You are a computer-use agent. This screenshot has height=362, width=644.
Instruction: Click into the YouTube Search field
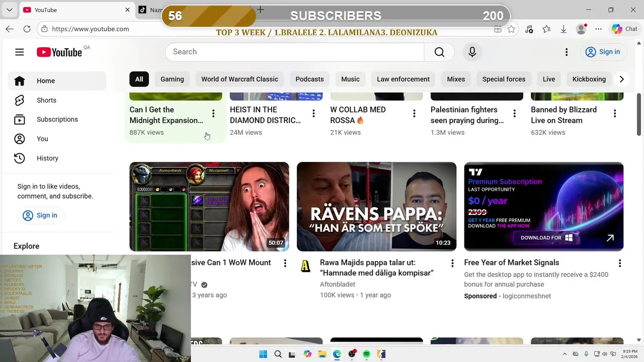click(294, 52)
